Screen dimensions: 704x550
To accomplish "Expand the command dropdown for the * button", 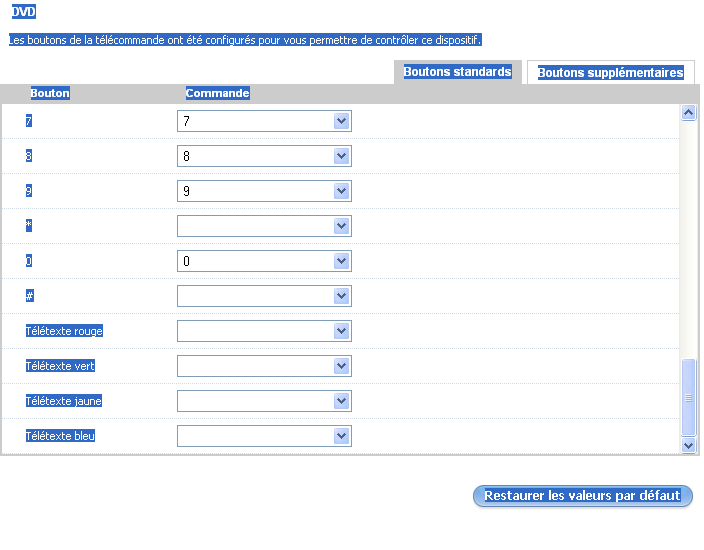I will coord(341,226).
